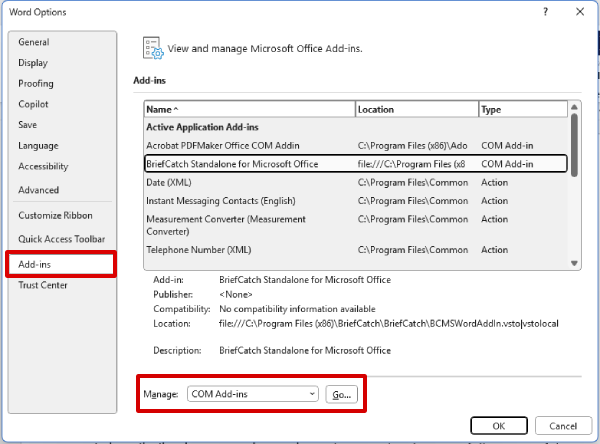Confirm with the OK button
Screen dimensions: 600x444
499,426
